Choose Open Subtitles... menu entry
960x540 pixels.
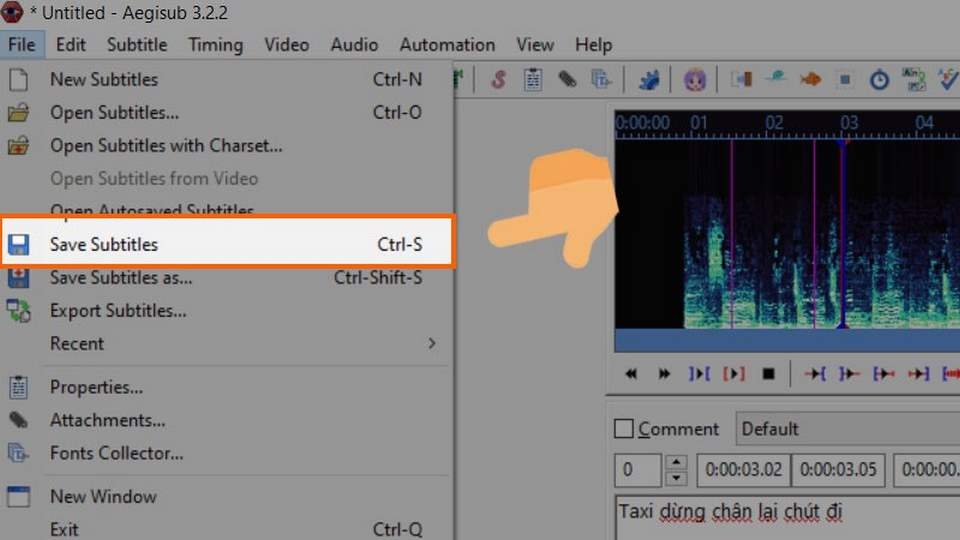click(x=227, y=113)
